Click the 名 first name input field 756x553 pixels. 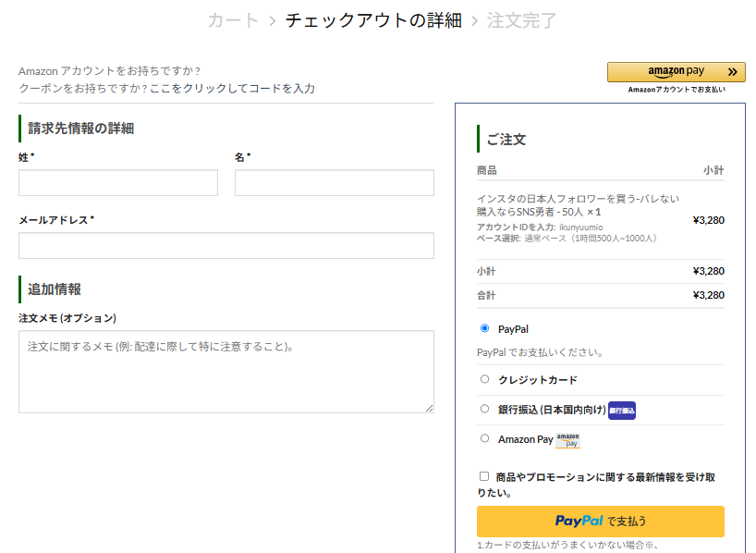(x=334, y=183)
